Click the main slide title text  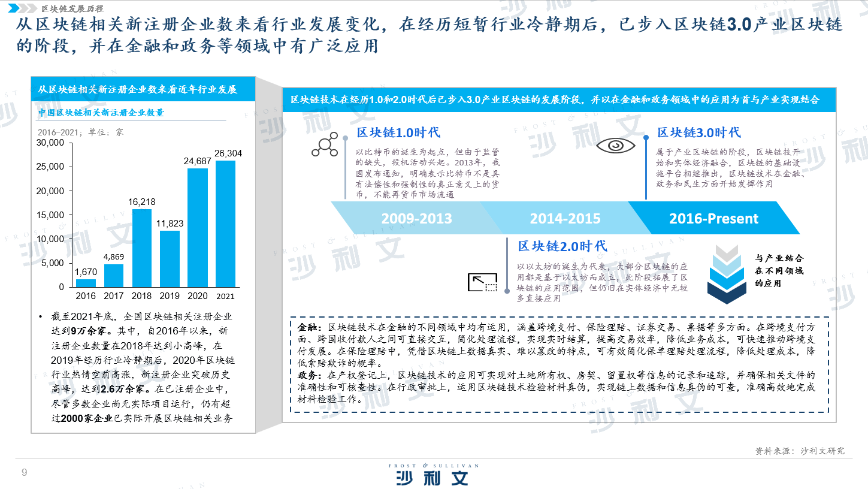pyautogui.click(x=429, y=35)
